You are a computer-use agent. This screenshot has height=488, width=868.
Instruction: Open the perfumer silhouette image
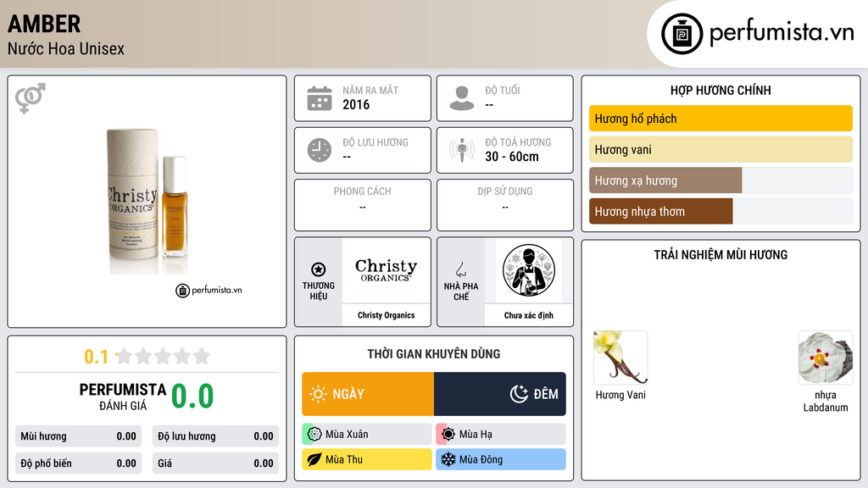point(529,270)
